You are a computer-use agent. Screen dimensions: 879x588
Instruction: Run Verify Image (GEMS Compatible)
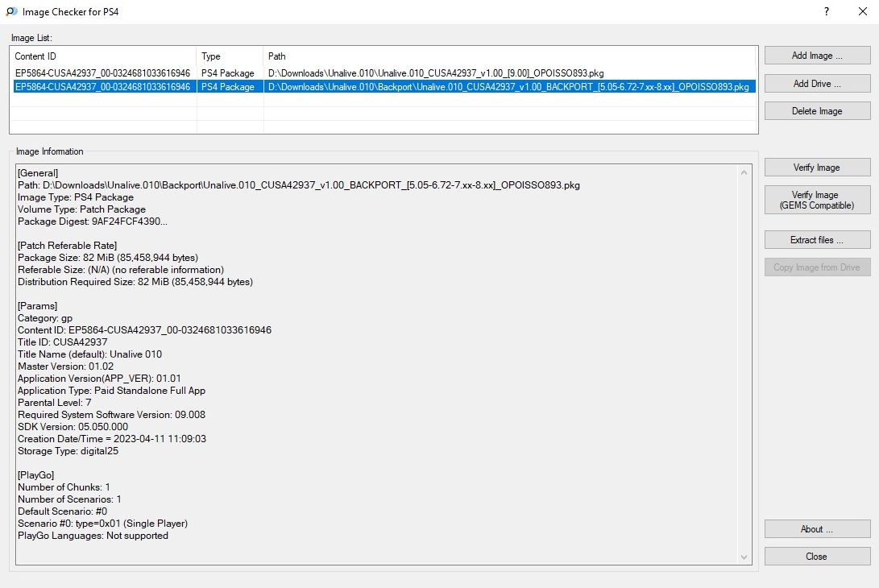(x=817, y=200)
